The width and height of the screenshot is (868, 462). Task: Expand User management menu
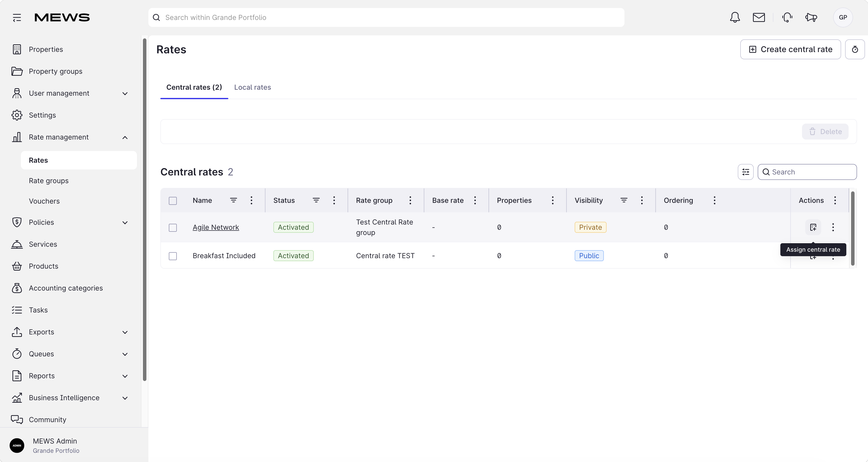[x=125, y=93]
